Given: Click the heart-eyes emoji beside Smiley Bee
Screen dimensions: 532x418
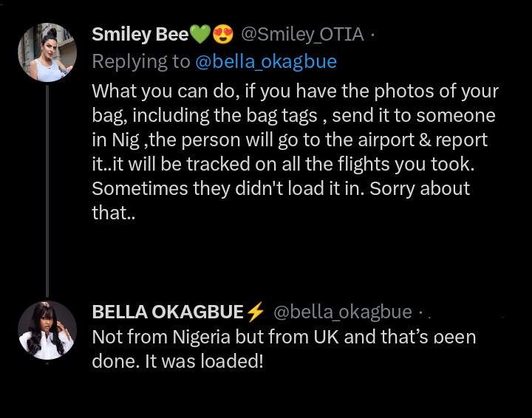Looking at the screenshot, I should click(x=222, y=34).
